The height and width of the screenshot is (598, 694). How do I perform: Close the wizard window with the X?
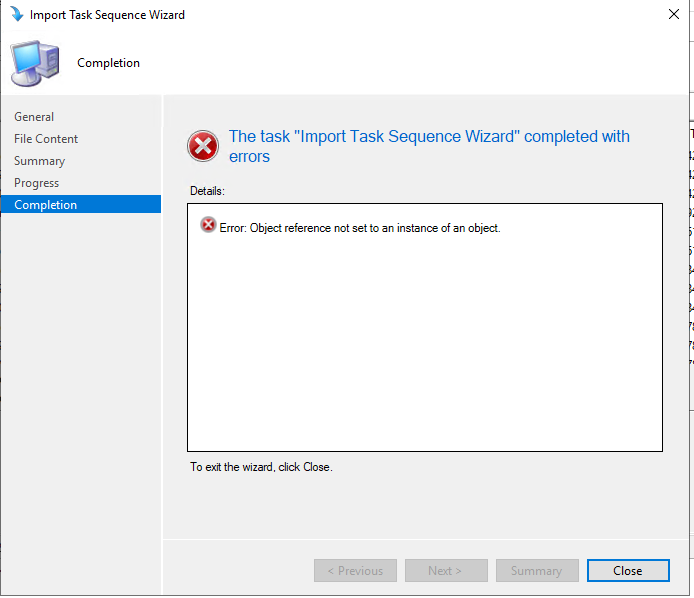coord(674,14)
